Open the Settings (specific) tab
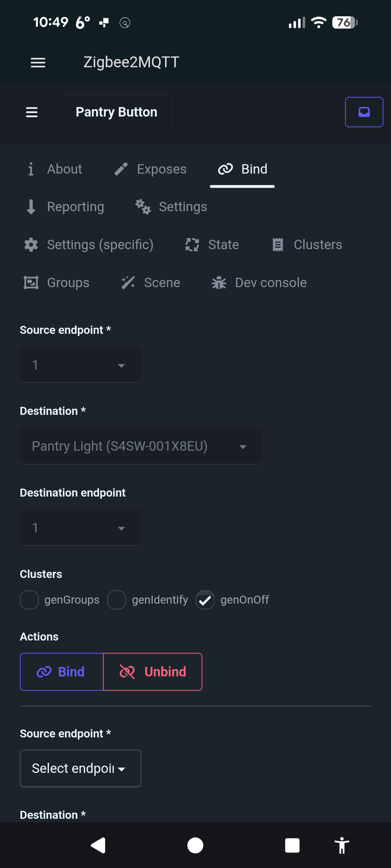This screenshot has height=868, width=391. click(x=89, y=244)
